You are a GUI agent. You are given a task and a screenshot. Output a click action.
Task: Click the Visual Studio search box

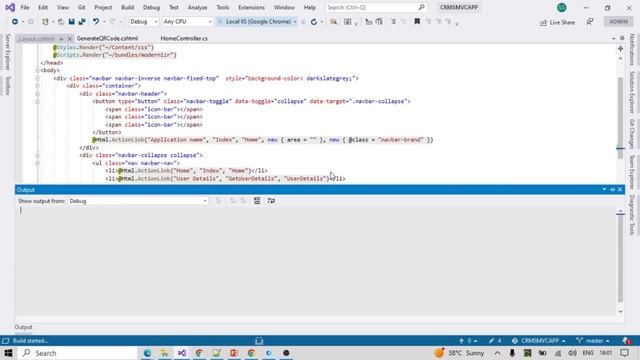coord(376,7)
